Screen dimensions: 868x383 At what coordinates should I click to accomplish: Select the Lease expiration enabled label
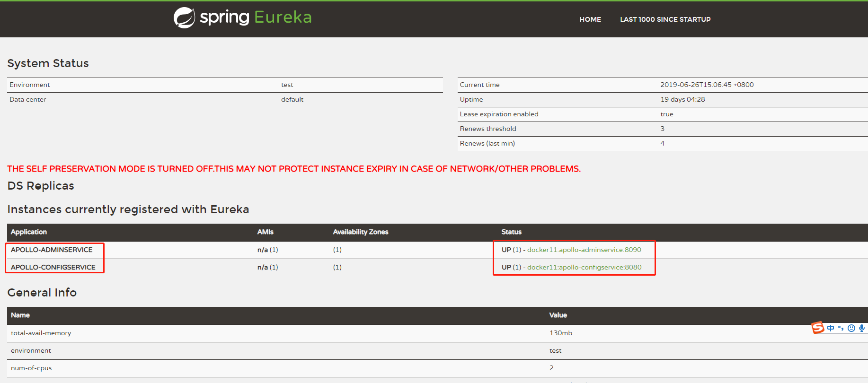coord(499,114)
